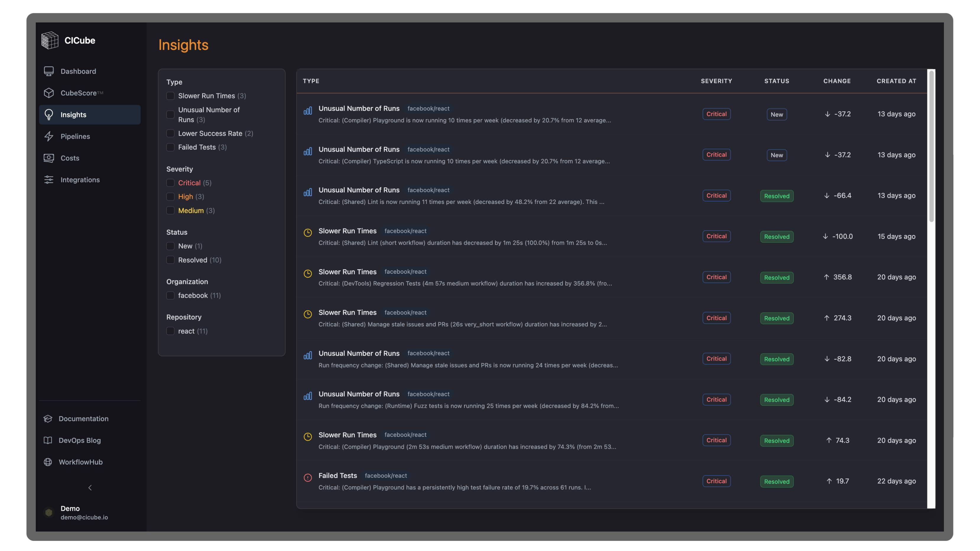
Task: Tick the Failed Tests type checkbox
Action: click(171, 147)
